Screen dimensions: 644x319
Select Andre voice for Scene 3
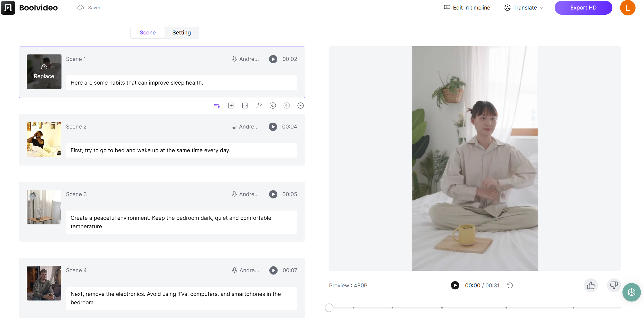pyautogui.click(x=245, y=194)
